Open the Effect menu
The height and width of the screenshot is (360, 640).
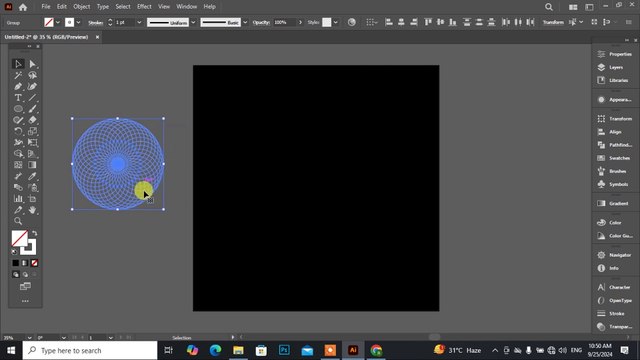(x=144, y=7)
